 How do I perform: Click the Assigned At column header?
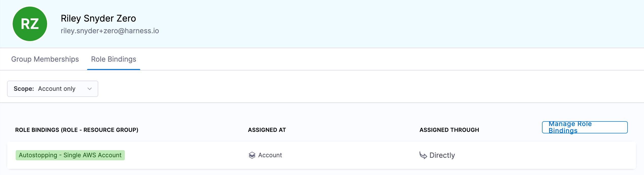(267, 130)
